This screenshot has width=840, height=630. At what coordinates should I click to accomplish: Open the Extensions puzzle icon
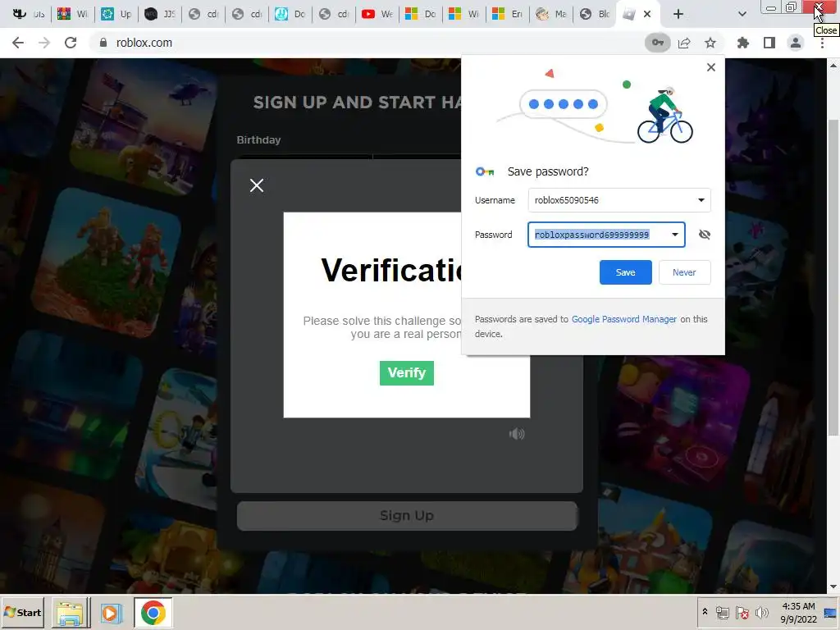[x=743, y=43]
